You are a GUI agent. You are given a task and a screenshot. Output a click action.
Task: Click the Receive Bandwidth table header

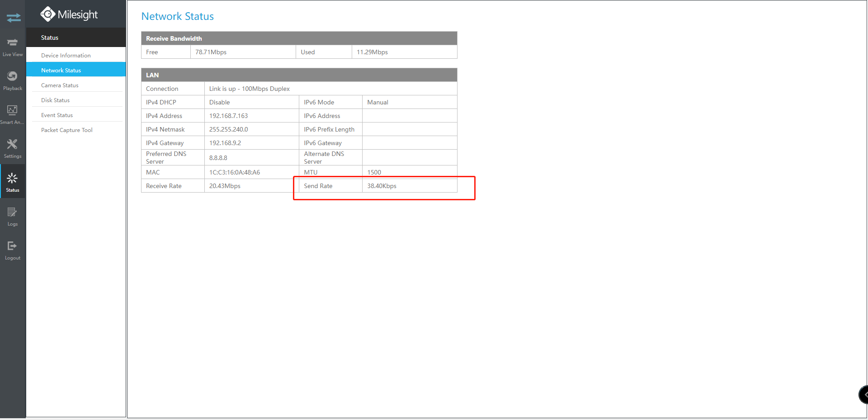299,38
